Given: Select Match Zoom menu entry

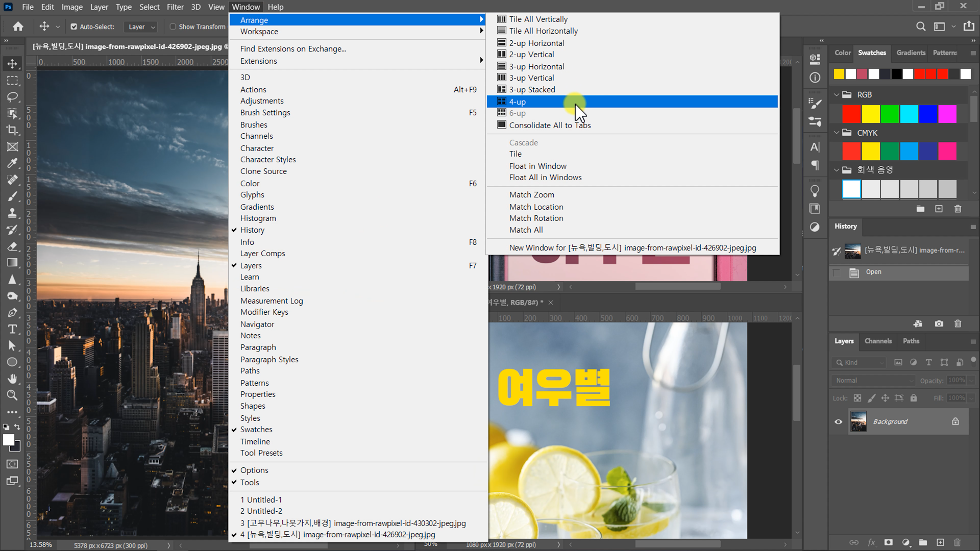Looking at the screenshot, I should coord(531,194).
